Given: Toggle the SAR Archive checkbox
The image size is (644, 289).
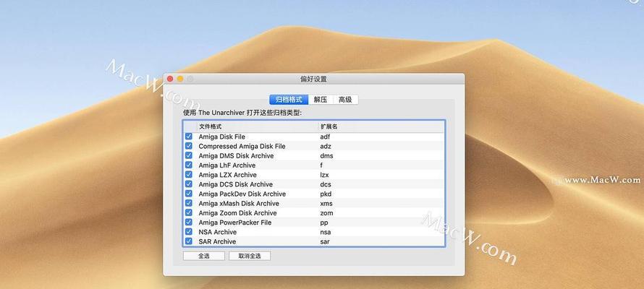Looking at the screenshot, I should click(189, 241).
